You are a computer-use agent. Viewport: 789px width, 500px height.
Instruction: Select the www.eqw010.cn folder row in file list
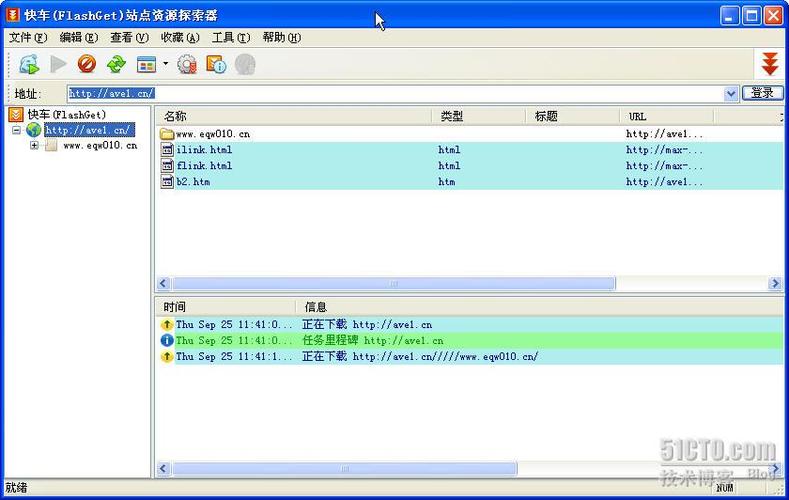[x=469, y=134]
